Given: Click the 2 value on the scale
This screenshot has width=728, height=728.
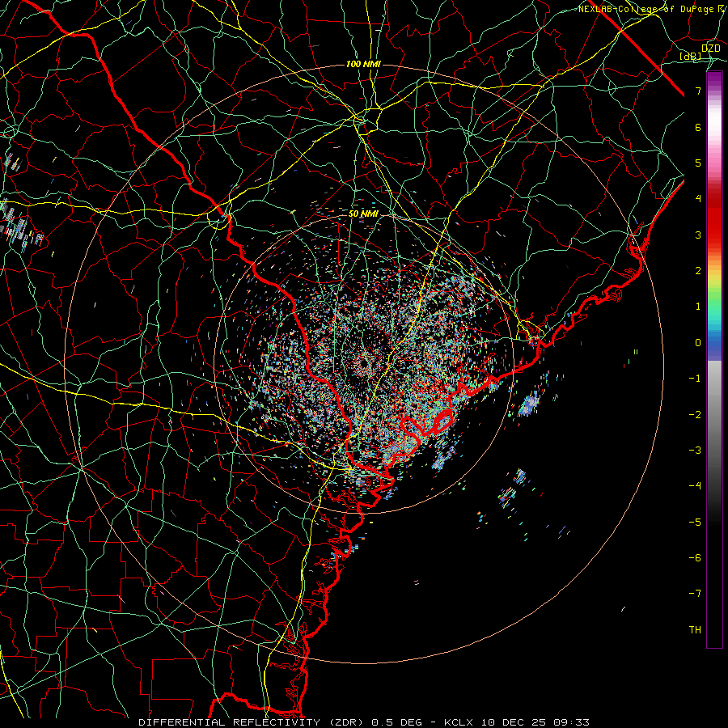Looking at the screenshot, I should tap(698, 271).
